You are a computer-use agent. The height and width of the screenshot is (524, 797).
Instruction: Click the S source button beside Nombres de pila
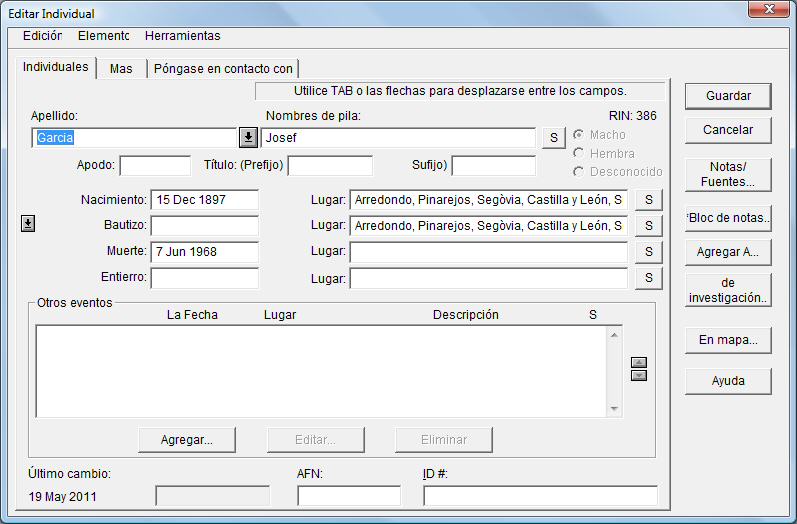(553, 138)
